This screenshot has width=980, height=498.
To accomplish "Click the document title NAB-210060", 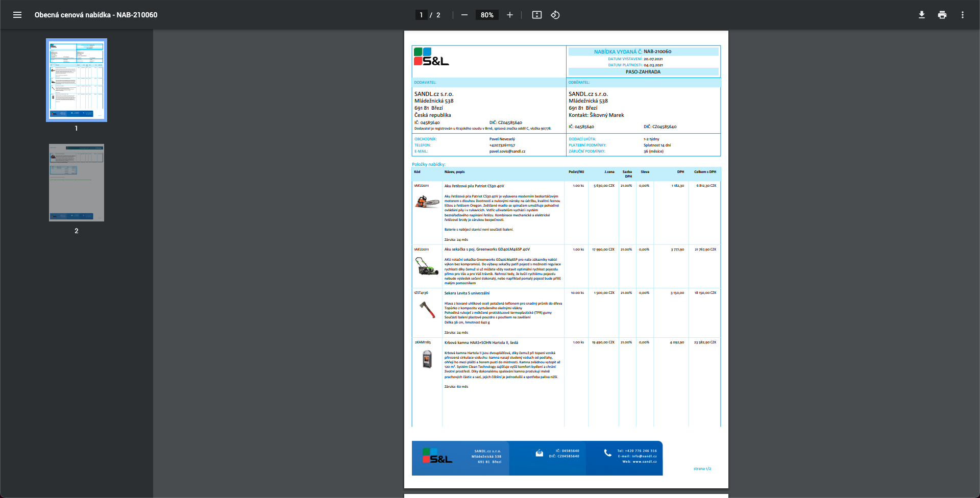I will click(x=96, y=15).
